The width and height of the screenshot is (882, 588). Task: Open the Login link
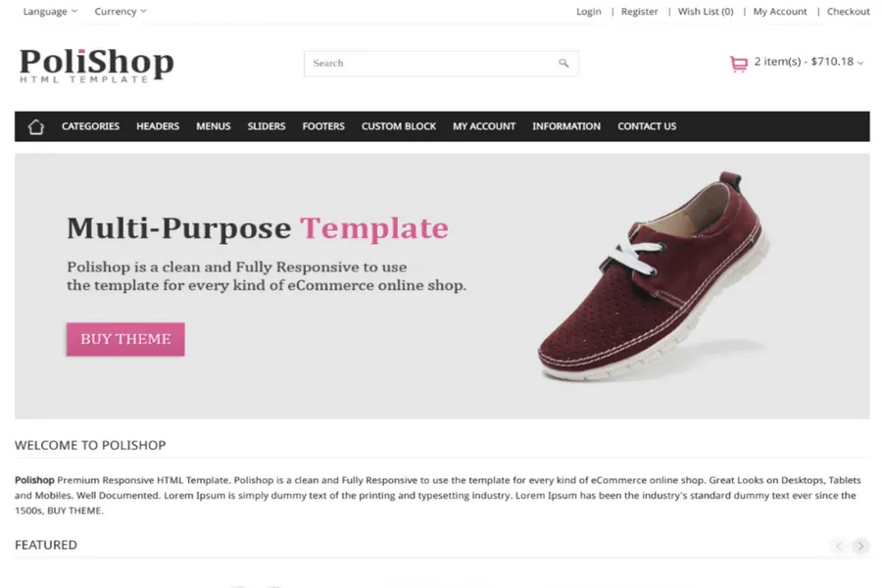(589, 12)
